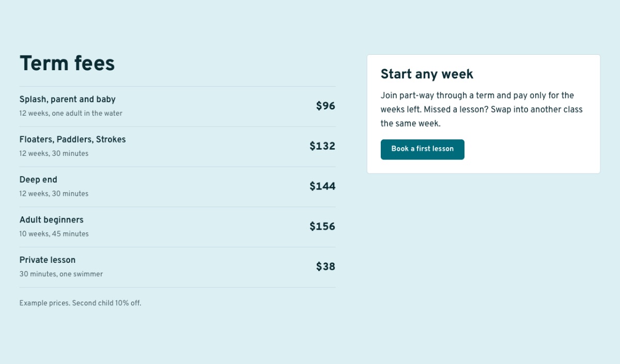Select the $96 price
This screenshot has width=620, height=364.
click(x=326, y=106)
